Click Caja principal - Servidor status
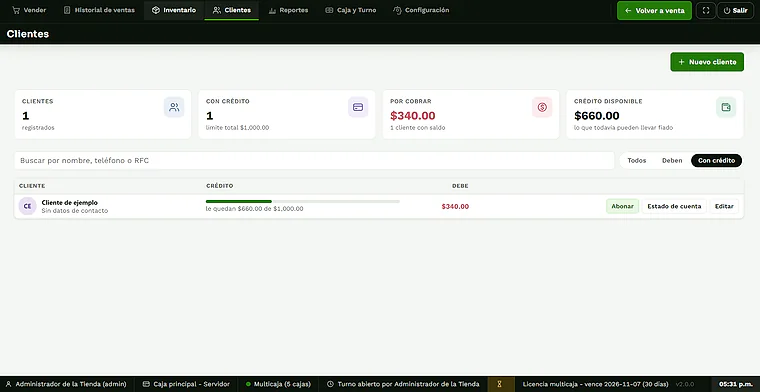The height and width of the screenshot is (392, 760). coord(186,384)
